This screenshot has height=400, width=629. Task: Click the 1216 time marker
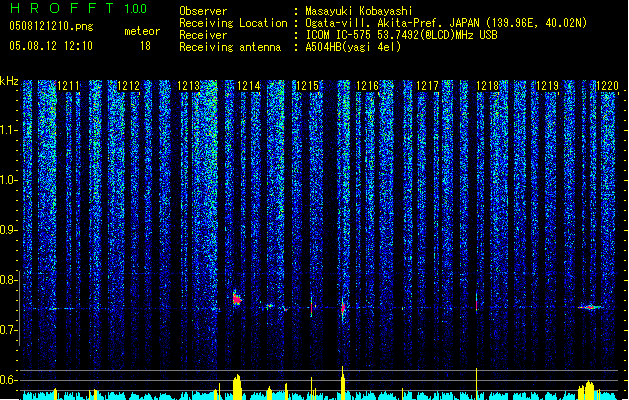(x=367, y=86)
